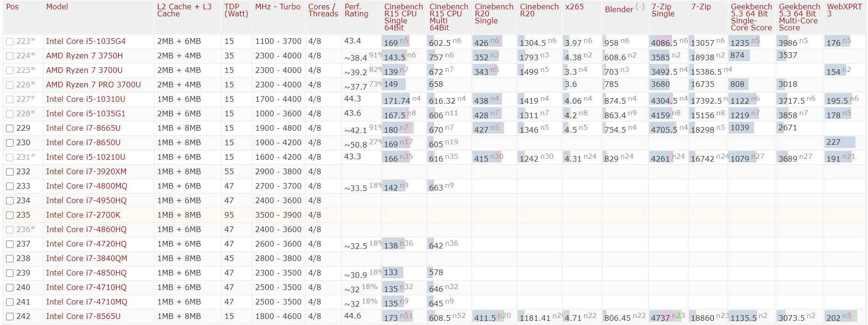Sort by Geekbench 5.3 Single-Core Score header
This screenshot has width=868, height=325.
(751, 17)
